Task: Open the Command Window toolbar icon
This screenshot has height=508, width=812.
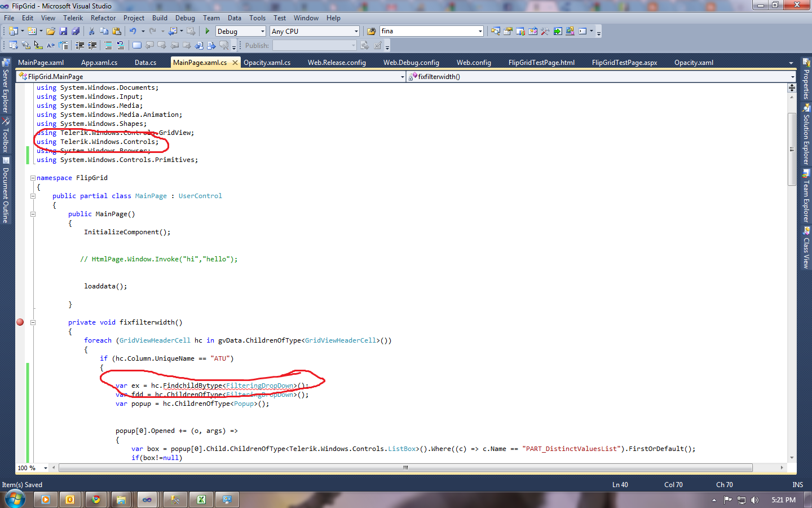Action: point(582,31)
